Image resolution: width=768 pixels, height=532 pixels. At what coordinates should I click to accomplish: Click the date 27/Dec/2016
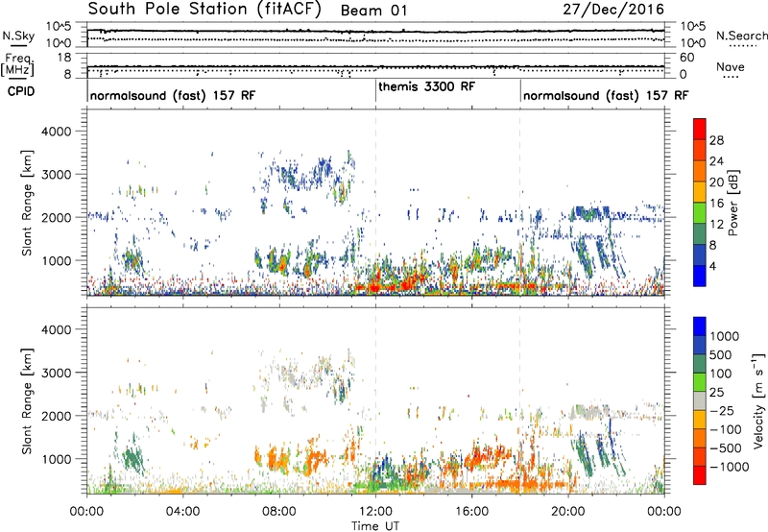(613, 10)
